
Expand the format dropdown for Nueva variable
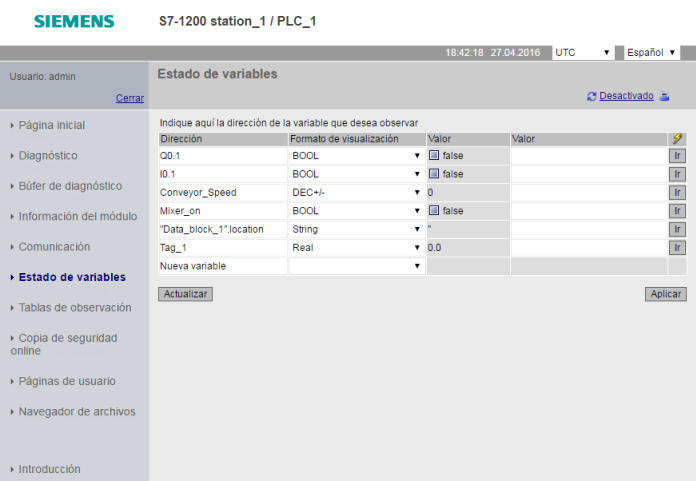[x=356, y=266]
